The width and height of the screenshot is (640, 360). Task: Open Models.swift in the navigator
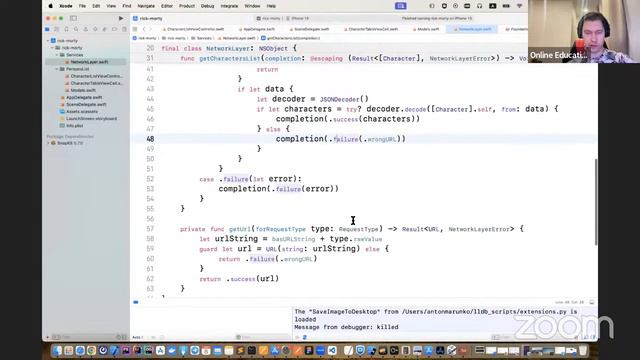[80, 90]
